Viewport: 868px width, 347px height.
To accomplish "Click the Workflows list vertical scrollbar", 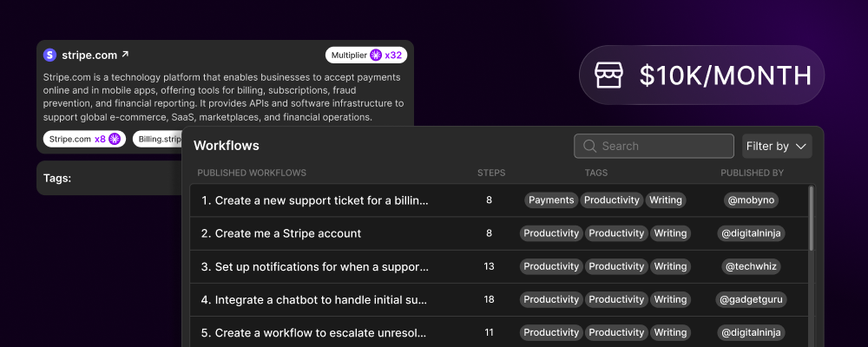I will 812,219.
